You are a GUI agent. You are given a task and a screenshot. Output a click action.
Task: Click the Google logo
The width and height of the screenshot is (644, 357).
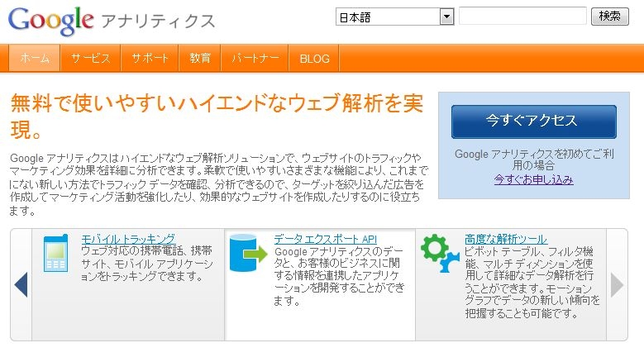tap(51, 20)
